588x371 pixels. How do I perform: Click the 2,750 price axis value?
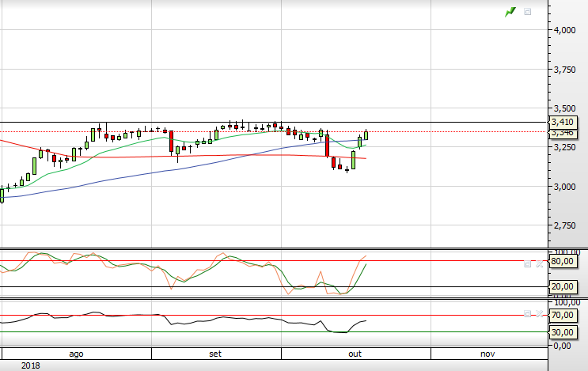(565, 225)
